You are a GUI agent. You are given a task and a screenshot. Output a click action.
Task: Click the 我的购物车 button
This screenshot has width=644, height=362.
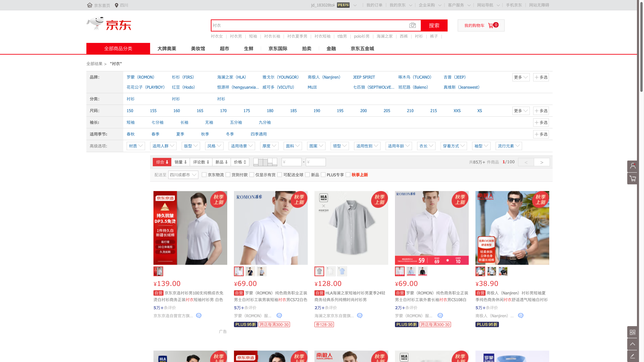(481, 25)
